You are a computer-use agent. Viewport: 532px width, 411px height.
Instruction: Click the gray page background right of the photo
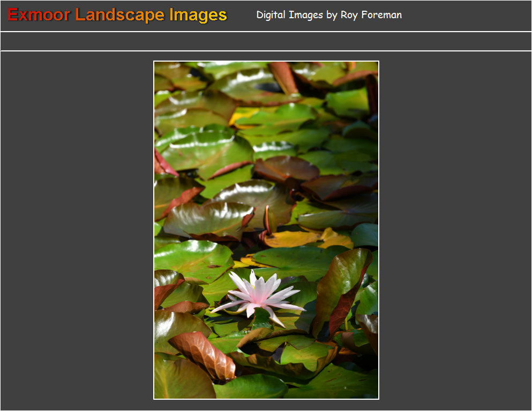click(455, 230)
